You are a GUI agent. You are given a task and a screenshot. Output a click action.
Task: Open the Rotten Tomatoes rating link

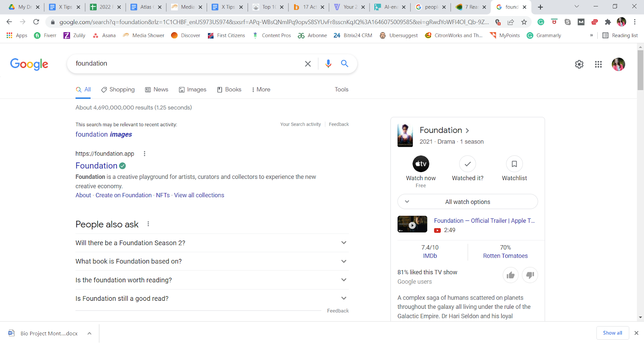[x=506, y=256]
